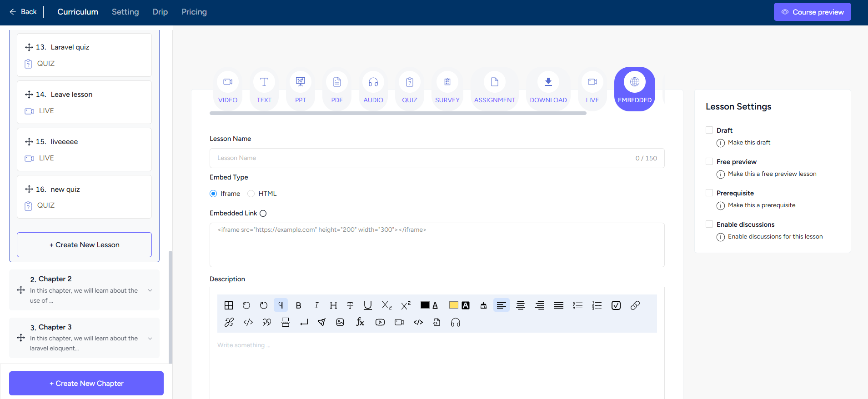
Task: Click Create New Lesson
Action: point(85,244)
